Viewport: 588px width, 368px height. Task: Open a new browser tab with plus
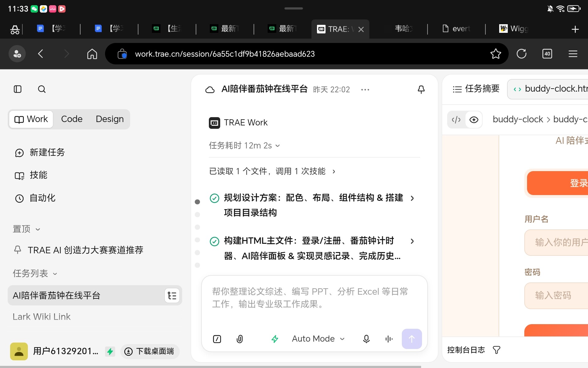(x=575, y=29)
